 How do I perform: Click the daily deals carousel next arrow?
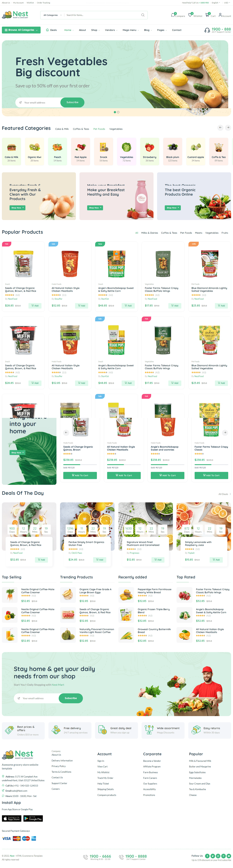point(225,432)
